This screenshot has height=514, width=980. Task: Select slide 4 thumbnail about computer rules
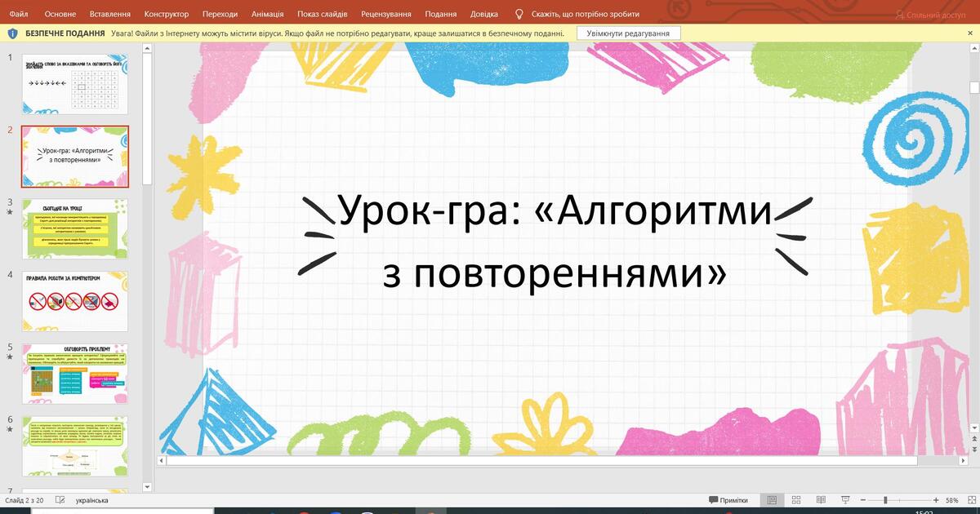75,301
